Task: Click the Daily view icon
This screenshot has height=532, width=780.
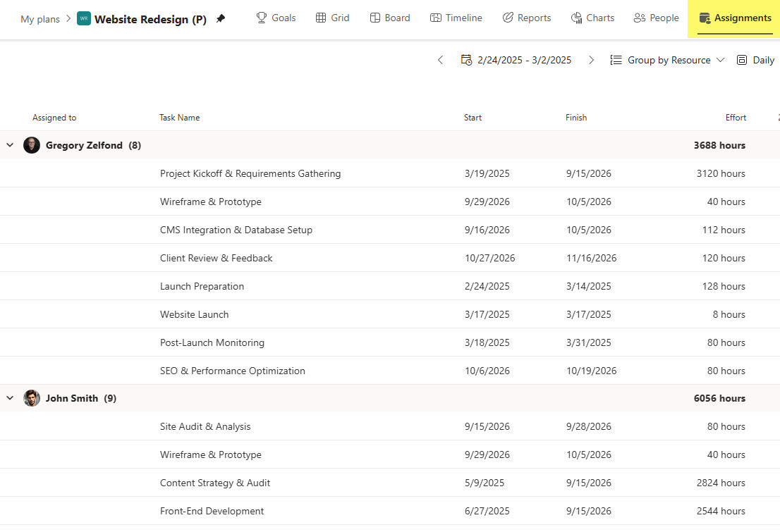Action: [742, 60]
